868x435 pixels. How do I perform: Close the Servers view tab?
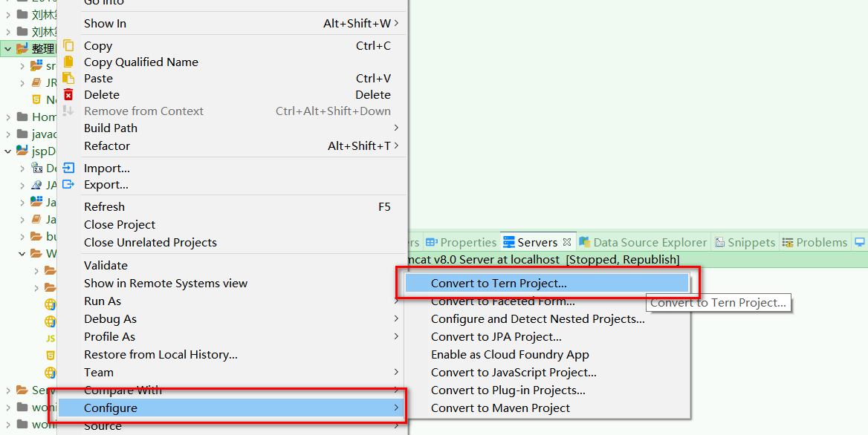566,241
